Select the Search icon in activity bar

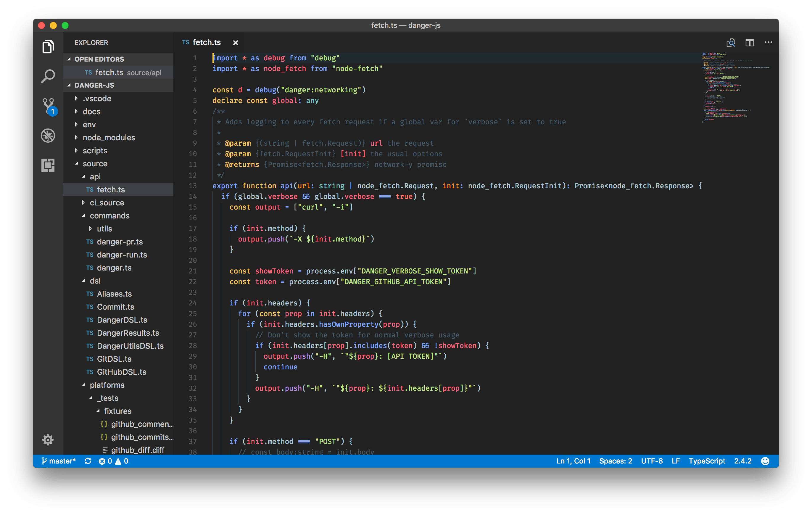click(48, 76)
